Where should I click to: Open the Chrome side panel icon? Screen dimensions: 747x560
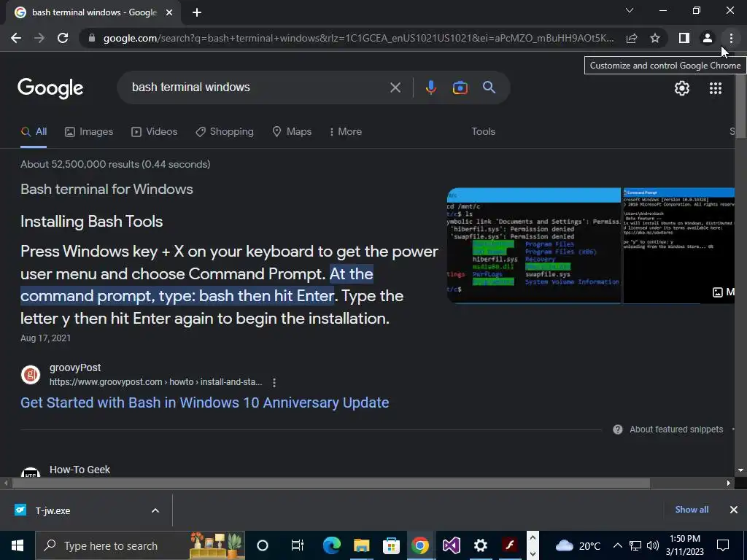[x=684, y=38]
